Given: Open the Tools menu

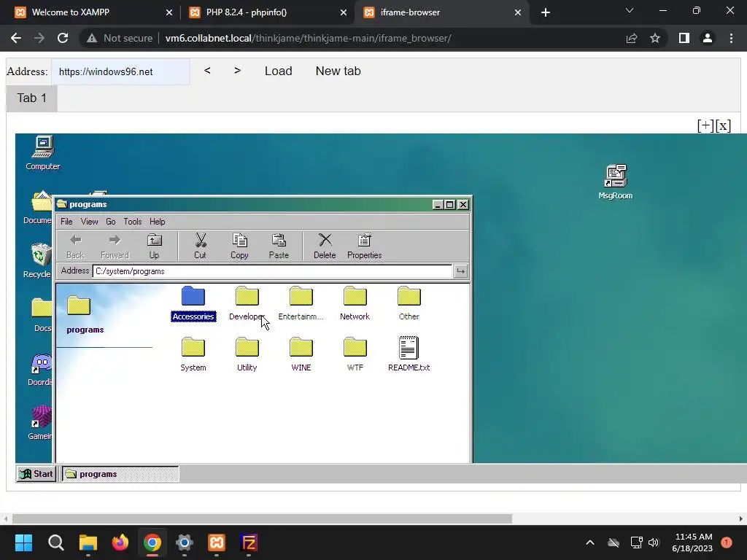Looking at the screenshot, I should 133,222.
